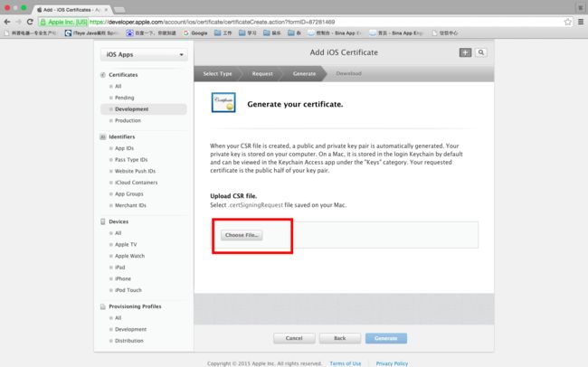Click the Identifiers section icon
This screenshot has width=588, height=367.
pos(103,136)
